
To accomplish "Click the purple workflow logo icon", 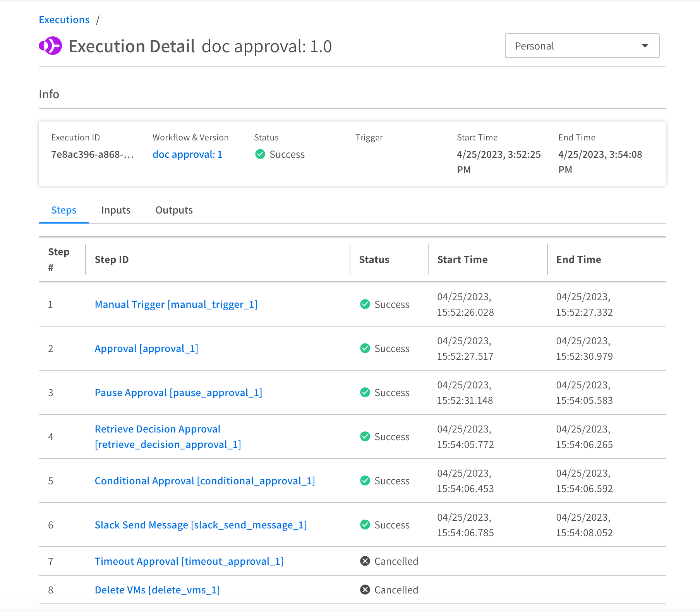I will coord(50,46).
